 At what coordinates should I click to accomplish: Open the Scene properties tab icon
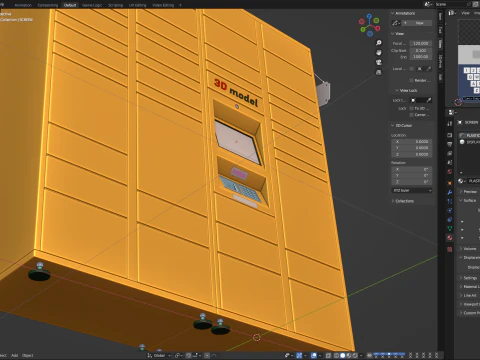coord(450,162)
